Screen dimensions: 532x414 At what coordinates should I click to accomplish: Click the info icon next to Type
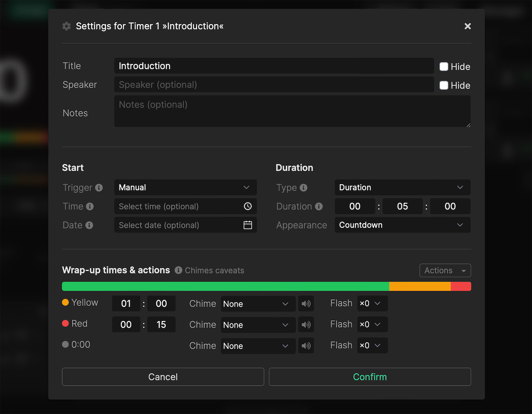[x=303, y=188]
